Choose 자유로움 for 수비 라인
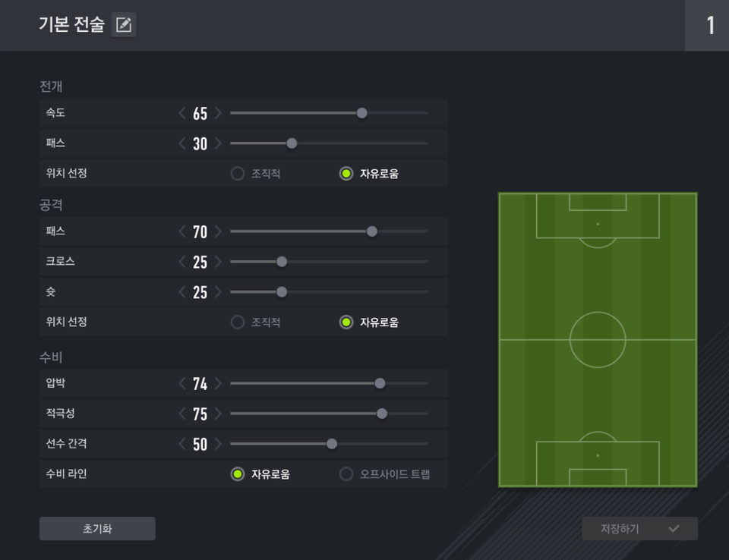This screenshot has height=560, width=729. click(x=238, y=474)
